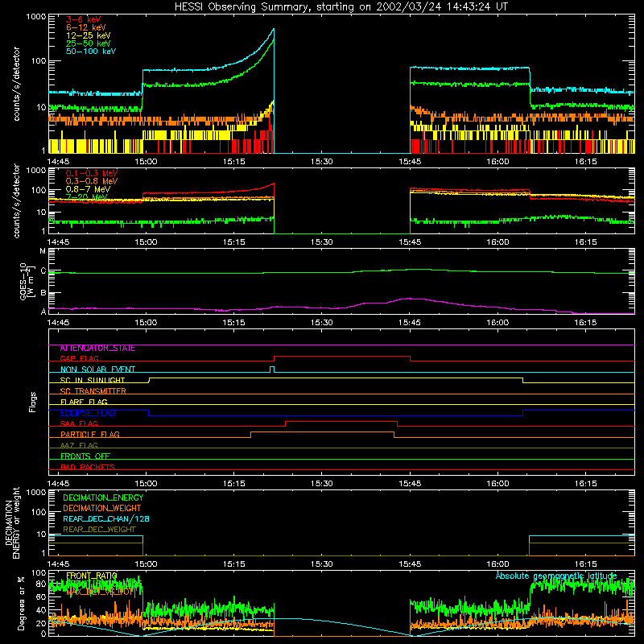Click the 16:15 tick label under the decimation panel
The height and width of the screenshot is (644, 644).
click(x=586, y=564)
